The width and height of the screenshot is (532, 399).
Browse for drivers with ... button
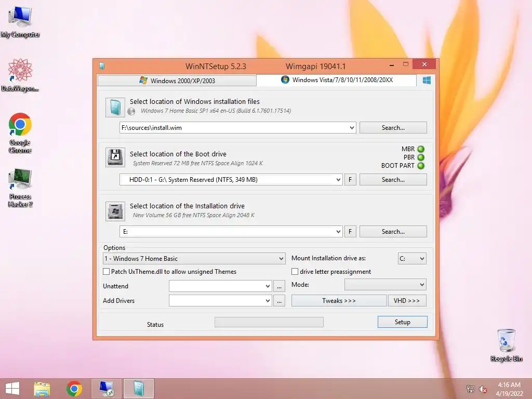279,301
